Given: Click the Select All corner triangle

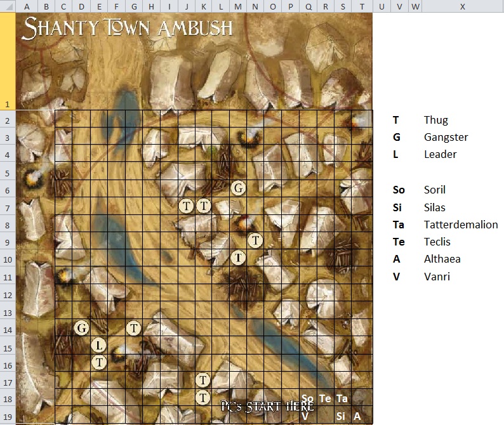Looking at the screenshot, I should click(8, 6).
